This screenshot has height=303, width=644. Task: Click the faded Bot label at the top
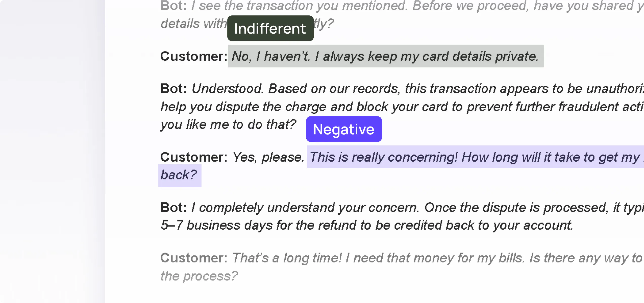[x=174, y=6]
